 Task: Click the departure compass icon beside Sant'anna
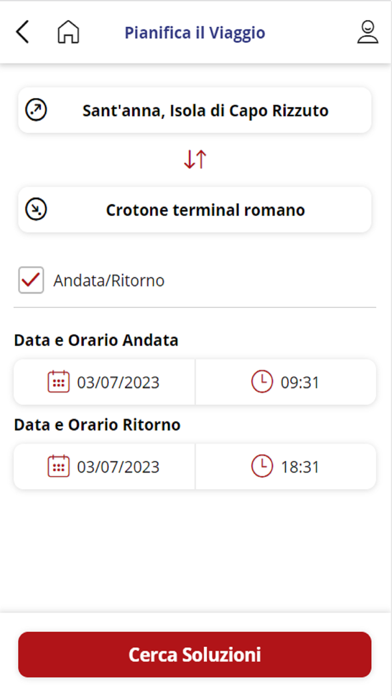tap(36, 110)
